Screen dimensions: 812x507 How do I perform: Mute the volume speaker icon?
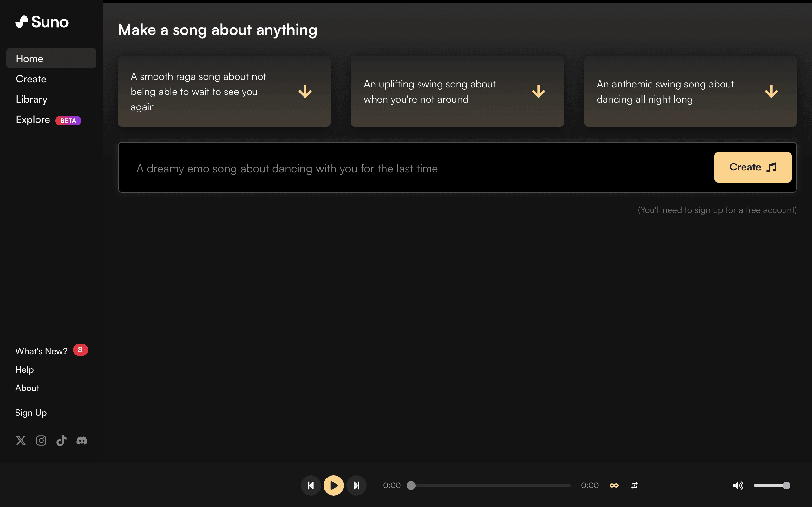click(x=738, y=485)
